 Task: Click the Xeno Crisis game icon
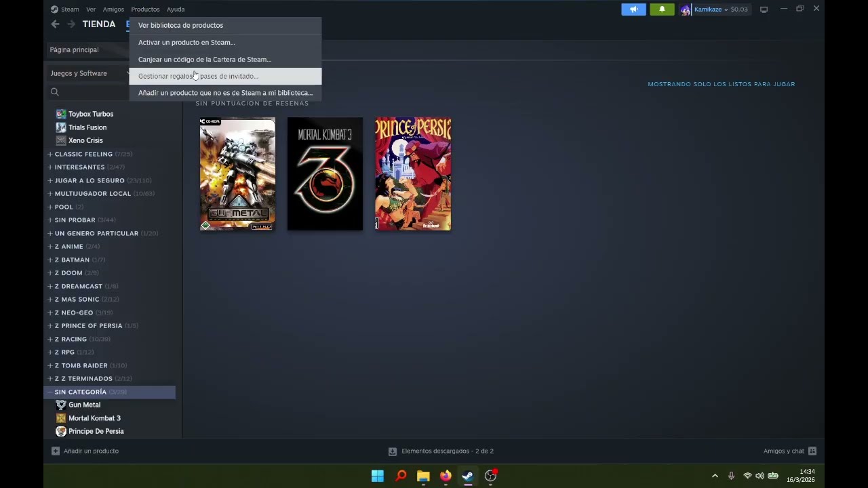[x=61, y=140]
